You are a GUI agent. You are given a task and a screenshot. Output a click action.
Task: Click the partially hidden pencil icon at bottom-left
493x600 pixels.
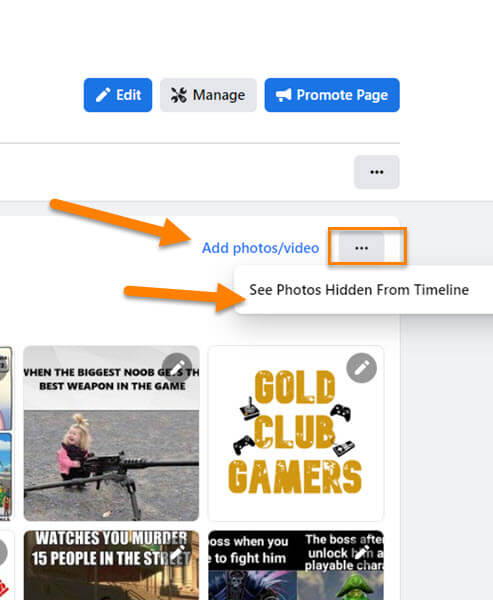pos(3,553)
